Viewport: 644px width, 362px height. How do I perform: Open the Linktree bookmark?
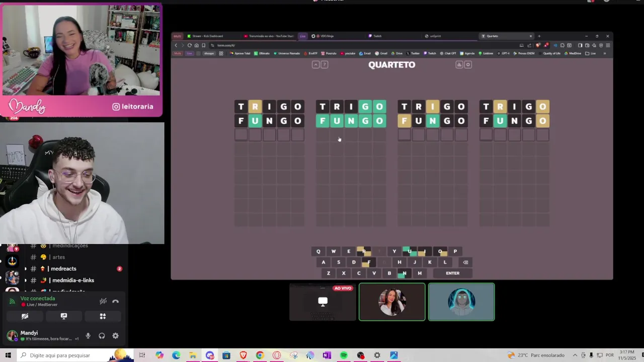click(487, 53)
